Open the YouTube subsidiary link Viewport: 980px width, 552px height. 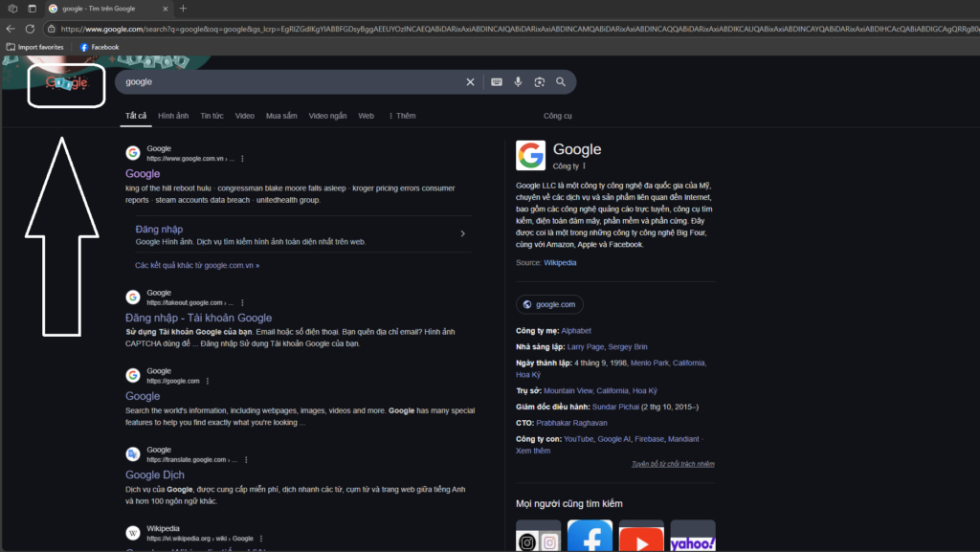pos(579,439)
